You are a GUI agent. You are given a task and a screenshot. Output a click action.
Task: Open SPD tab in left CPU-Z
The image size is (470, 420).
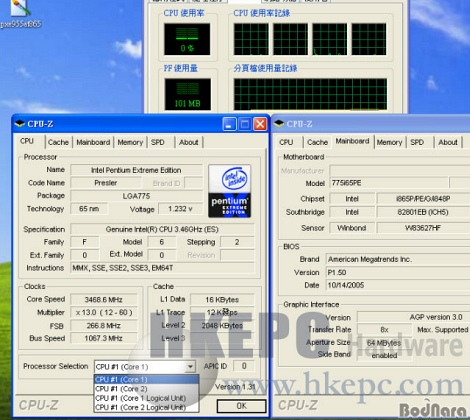(158, 142)
